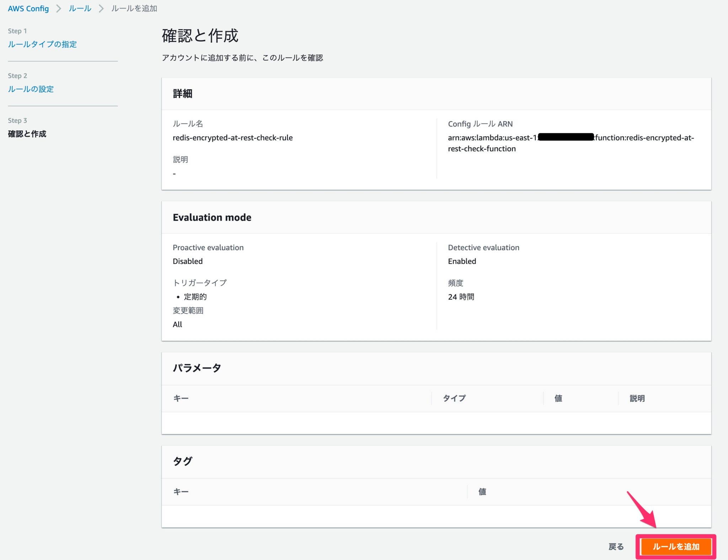Go to Step 2 ルールの設定
Screen dimensions: 728x560
click(x=31, y=89)
